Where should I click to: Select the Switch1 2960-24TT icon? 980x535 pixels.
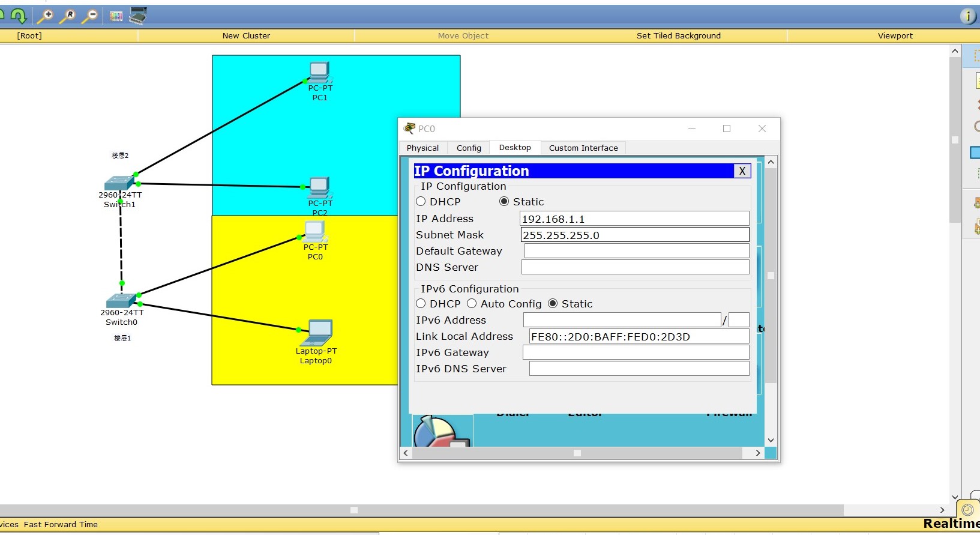click(119, 183)
